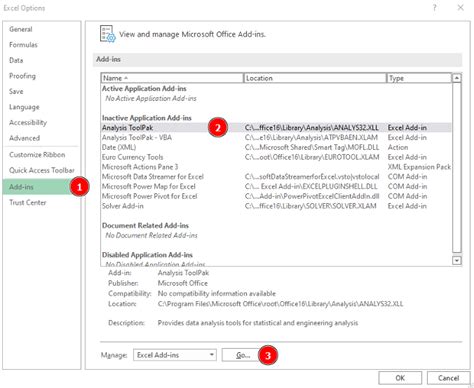The height and width of the screenshot is (388, 474).
Task: Switch to the Formulas options category
Action: (23, 45)
